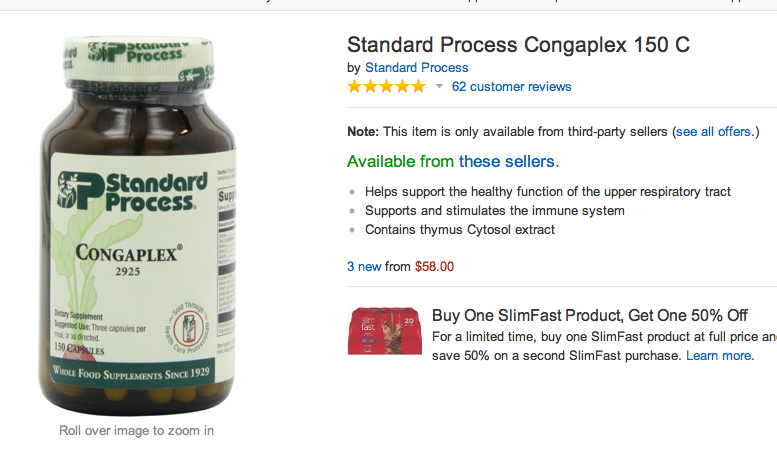Image resolution: width=777 pixels, height=454 pixels.
Task: Open the 62 customer reviews link
Action: click(x=511, y=87)
